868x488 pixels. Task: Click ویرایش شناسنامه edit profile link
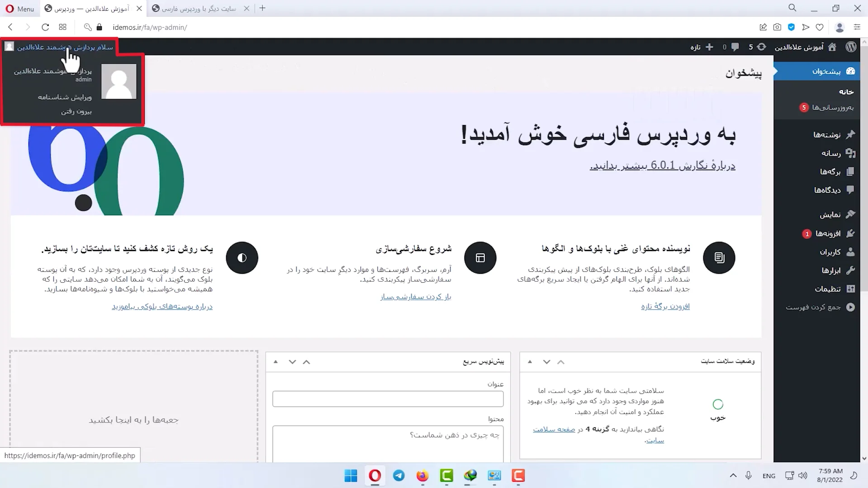coord(65,97)
